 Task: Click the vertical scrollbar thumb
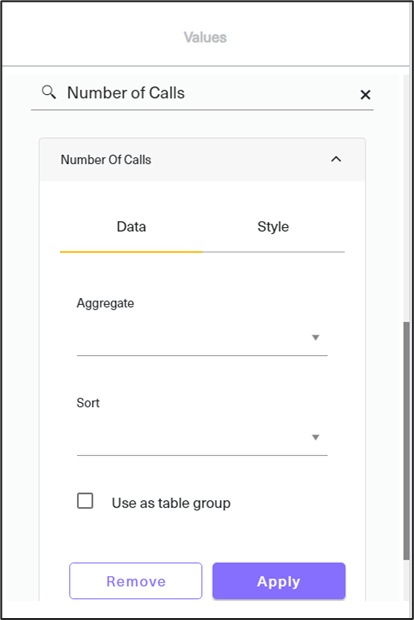[406, 440]
